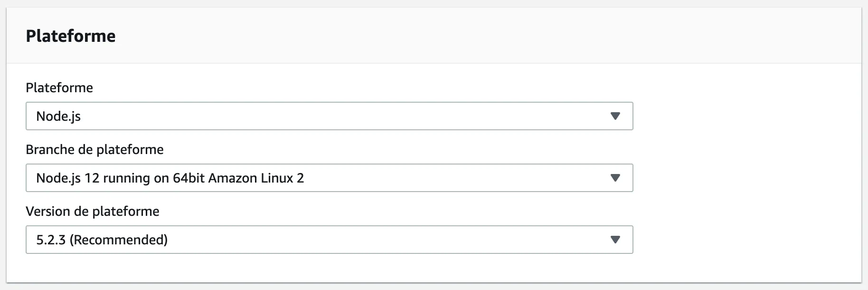This screenshot has height=290, width=868.
Task: Click the "64bit" text in branch field
Action: tap(189, 178)
